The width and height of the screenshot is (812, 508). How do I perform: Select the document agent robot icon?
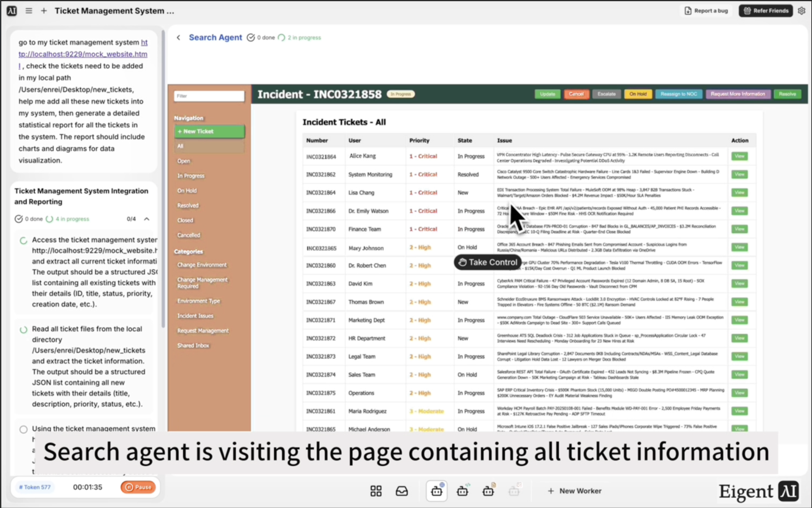tap(489, 491)
